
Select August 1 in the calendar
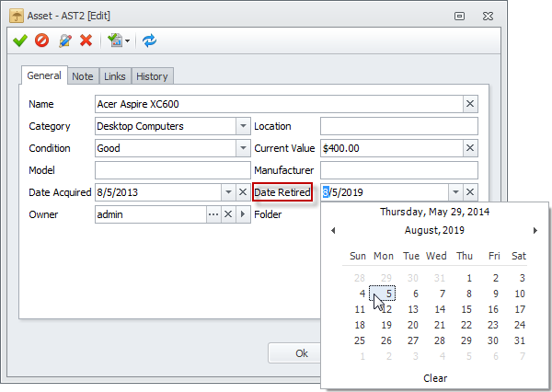469,278
